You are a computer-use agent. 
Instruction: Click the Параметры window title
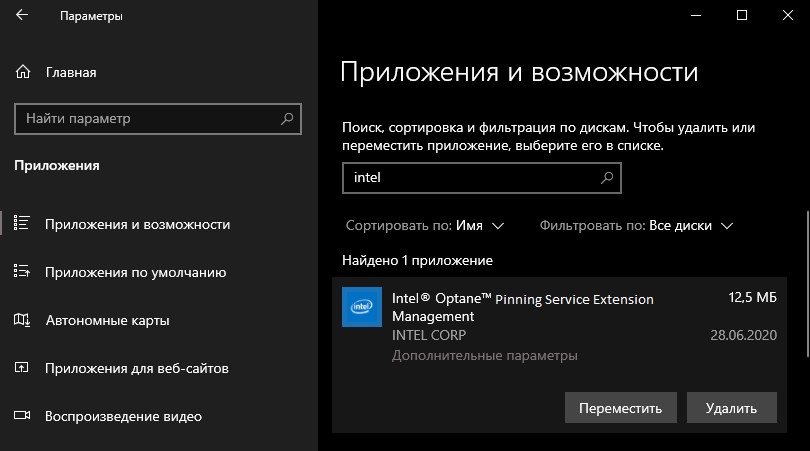click(x=91, y=16)
